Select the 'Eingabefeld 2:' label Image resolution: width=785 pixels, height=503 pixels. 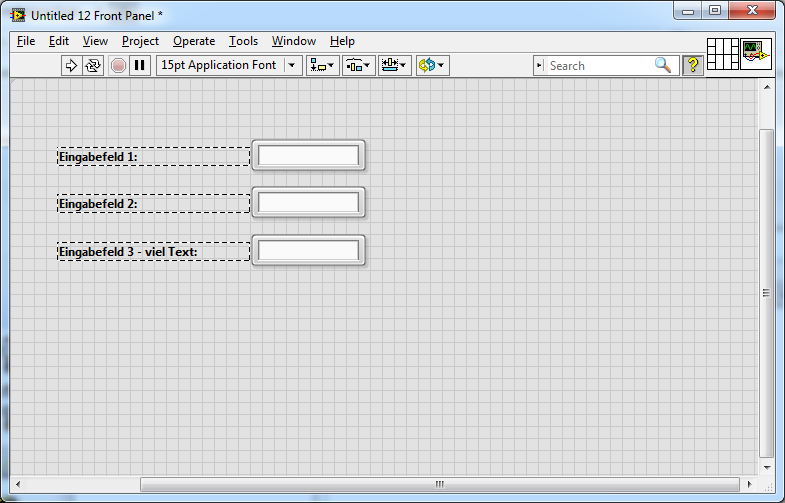click(x=98, y=204)
